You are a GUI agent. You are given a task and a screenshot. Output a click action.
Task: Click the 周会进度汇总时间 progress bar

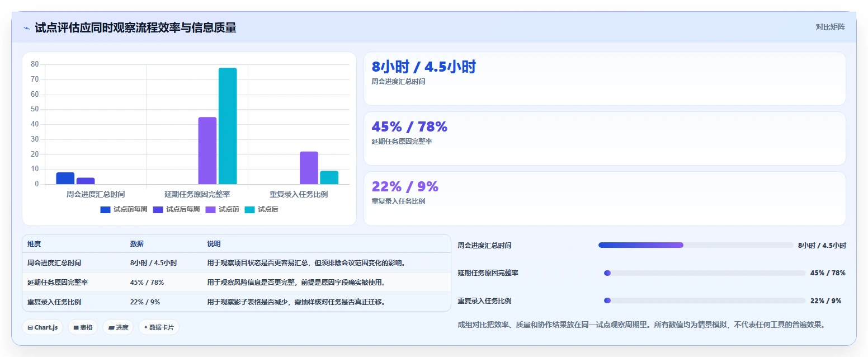coord(696,245)
